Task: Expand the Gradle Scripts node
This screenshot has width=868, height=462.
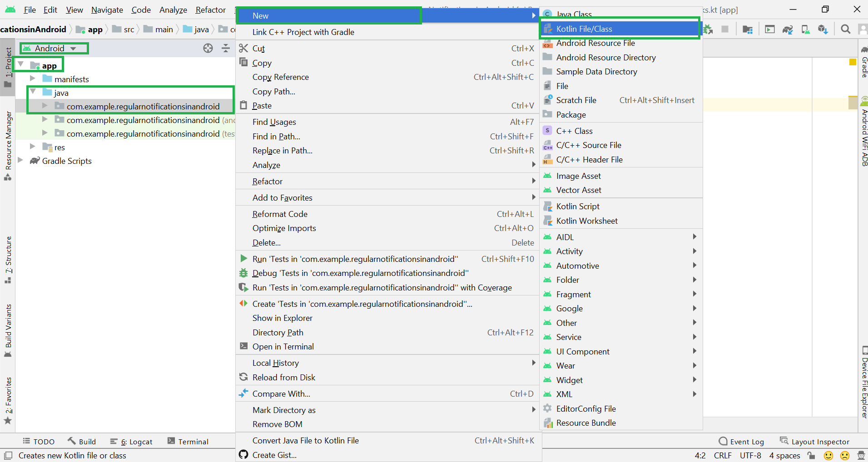Action: [20, 161]
